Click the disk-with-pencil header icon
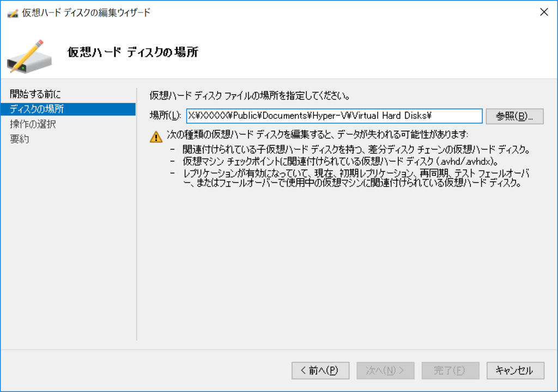This screenshot has height=392, width=558. click(x=29, y=57)
